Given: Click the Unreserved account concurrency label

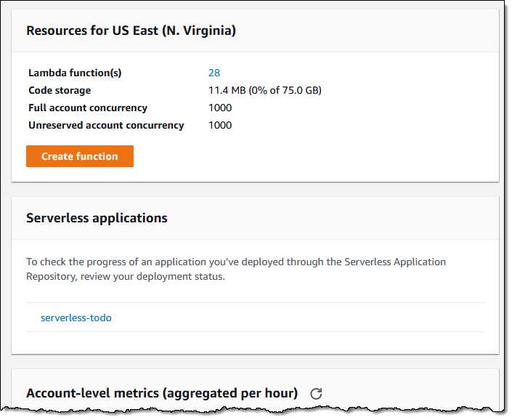Looking at the screenshot, I should click(x=106, y=125).
